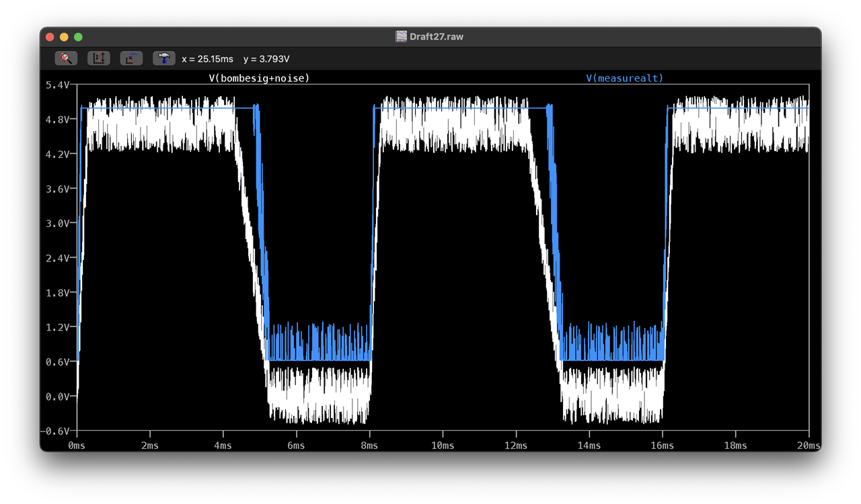The width and height of the screenshot is (861, 504).
Task: Select the V(bombesig+noise) trace label
Action: coord(259,78)
